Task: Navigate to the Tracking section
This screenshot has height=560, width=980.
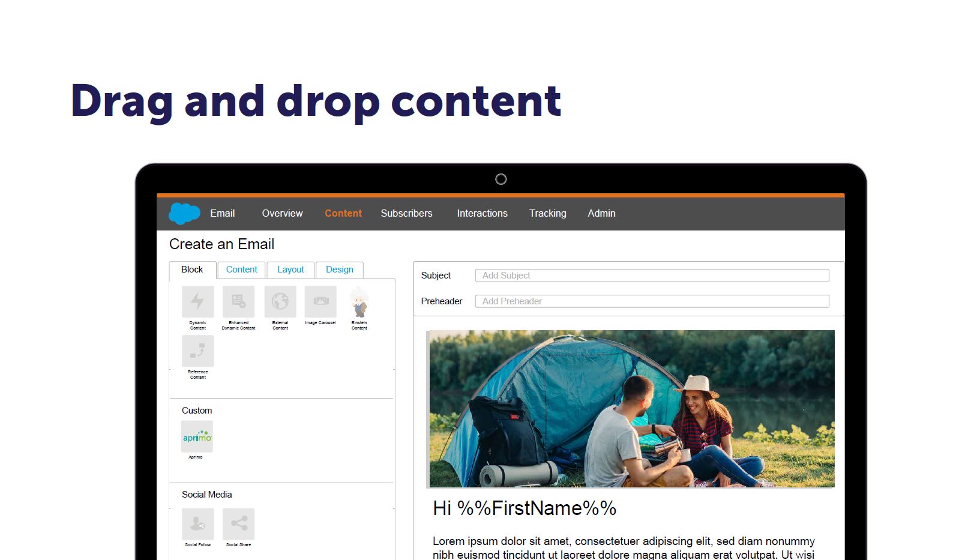Action: click(547, 213)
